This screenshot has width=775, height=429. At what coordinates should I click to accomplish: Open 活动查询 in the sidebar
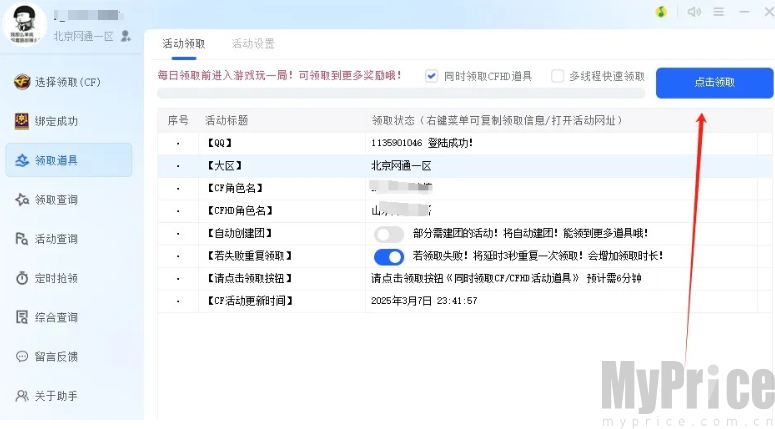69,239
